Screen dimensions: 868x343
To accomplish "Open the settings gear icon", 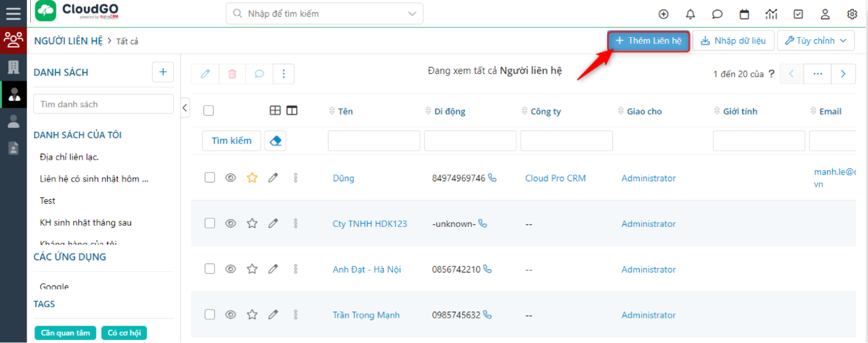I will [x=852, y=14].
